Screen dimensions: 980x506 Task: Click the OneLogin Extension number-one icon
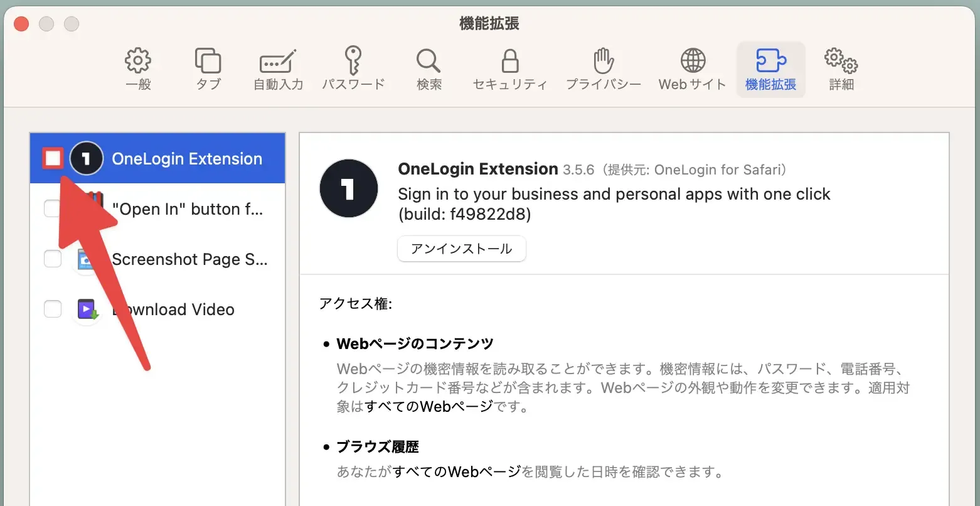coord(86,158)
